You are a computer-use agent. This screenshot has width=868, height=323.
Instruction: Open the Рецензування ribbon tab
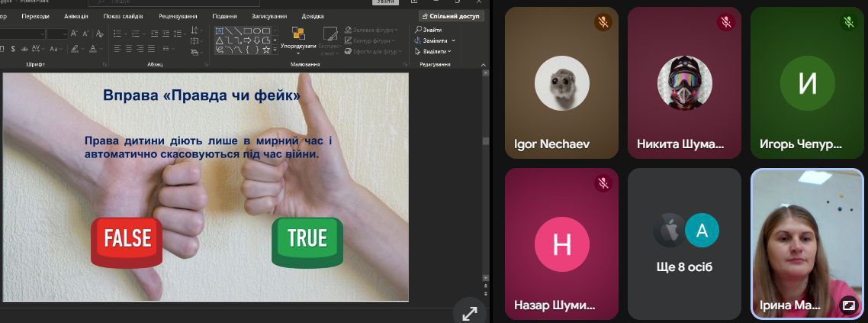(x=178, y=16)
